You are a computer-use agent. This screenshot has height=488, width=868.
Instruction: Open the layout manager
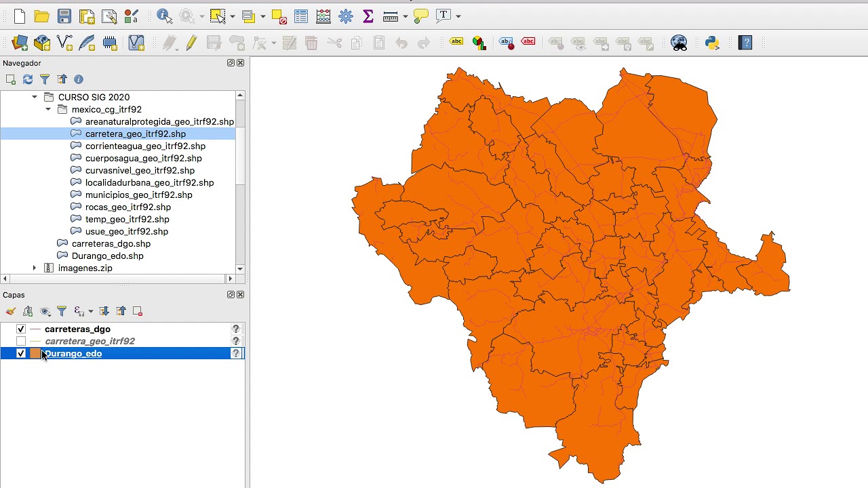(109, 16)
